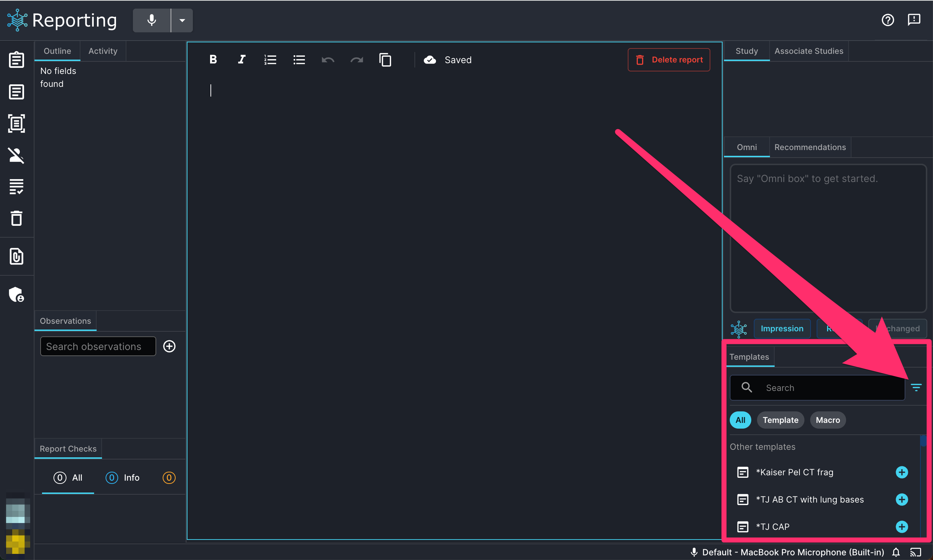Click the framed document scan sidebar icon
This screenshot has width=933, height=560.
tap(16, 123)
